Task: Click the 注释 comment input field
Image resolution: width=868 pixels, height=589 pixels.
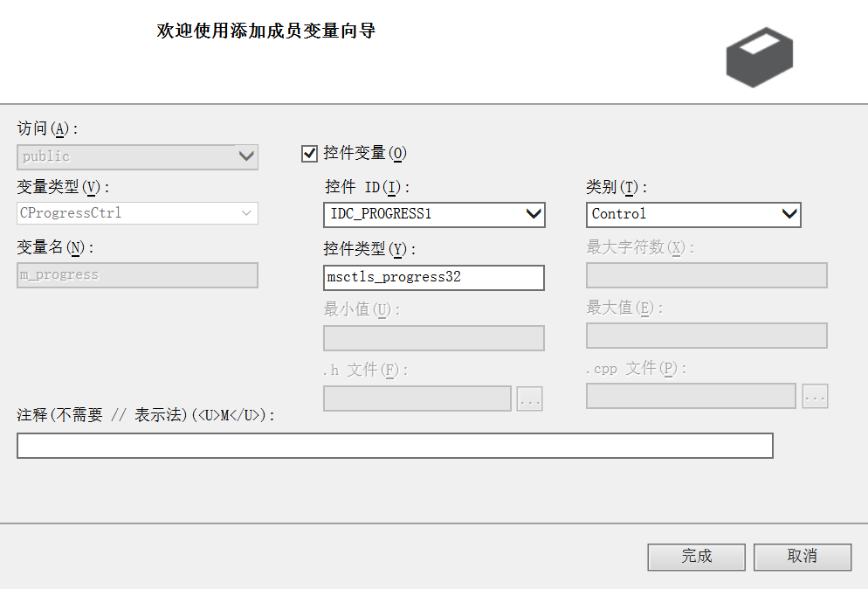Action: [393, 446]
